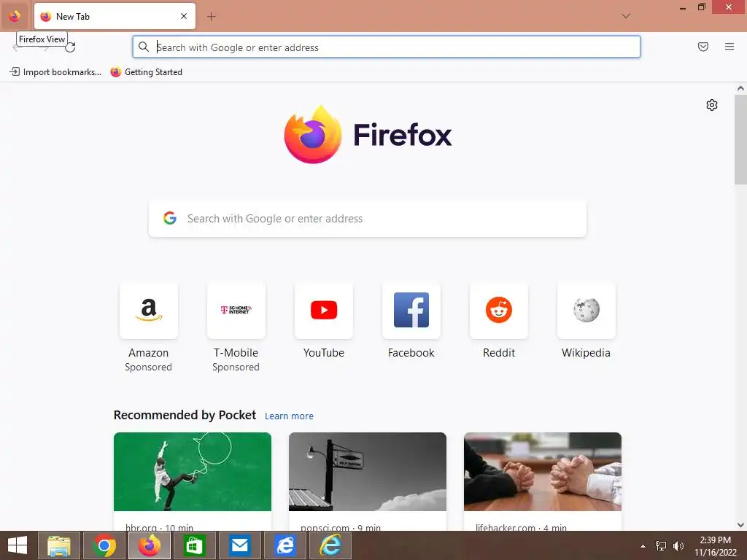
Task: Open the Amazon shortcut tile
Action: pyautogui.click(x=149, y=311)
